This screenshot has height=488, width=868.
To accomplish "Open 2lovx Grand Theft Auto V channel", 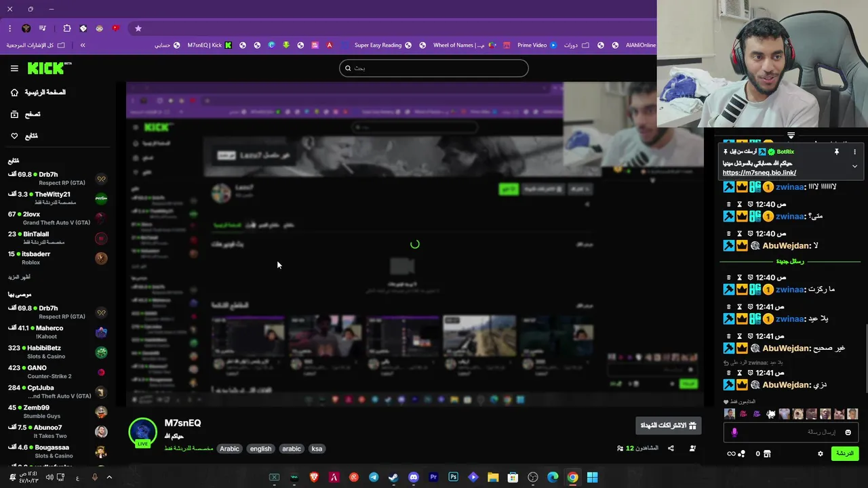I will tap(58, 218).
